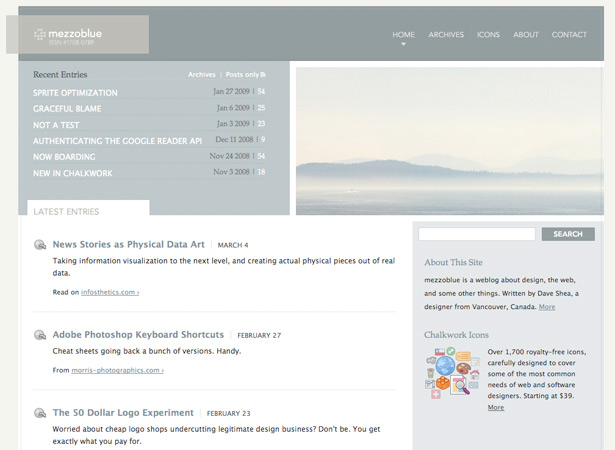The width and height of the screenshot is (615, 450).
Task: Open the ARCHIVES navigation item
Action: click(x=446, y=35)
